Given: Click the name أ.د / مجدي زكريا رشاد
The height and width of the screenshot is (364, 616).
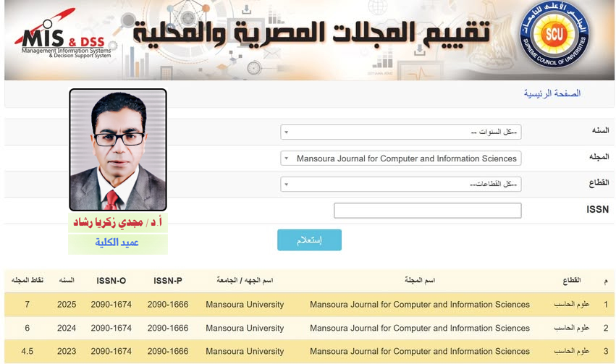Looking at the screenshot, I should [117, 223].
